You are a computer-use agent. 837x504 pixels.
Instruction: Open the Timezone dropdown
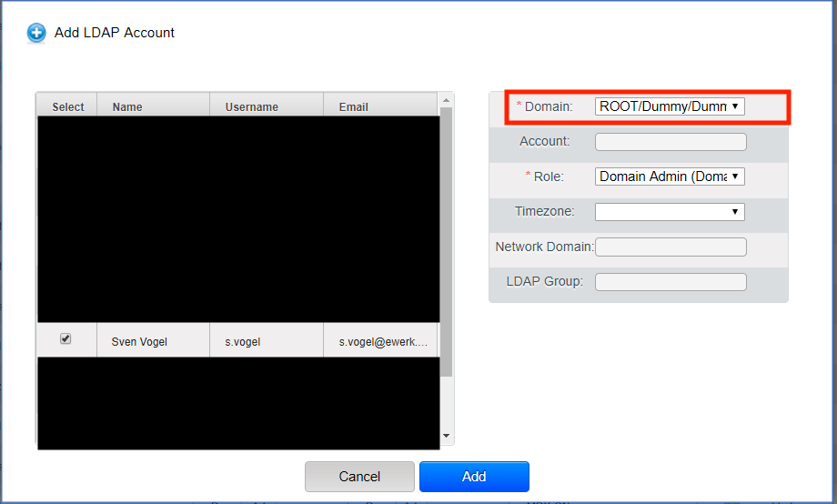click(x=670, y=212)
